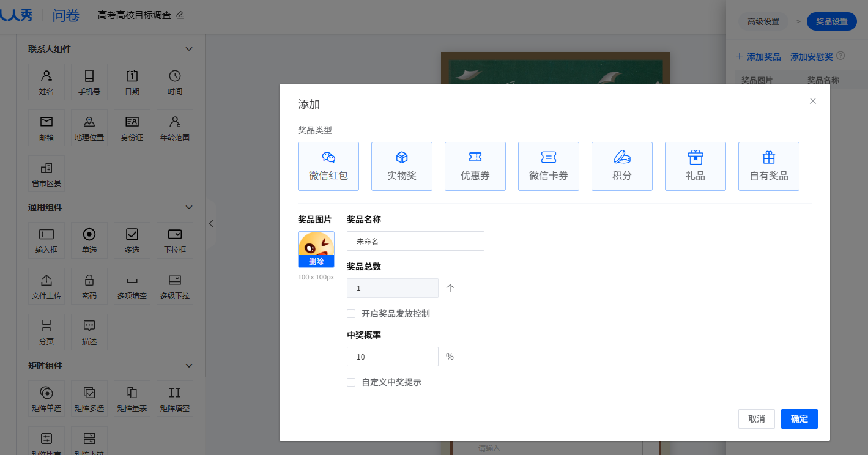The image size is (868, 455).
Task: Open the 奖品设置 tab
Action: [831, 21]
